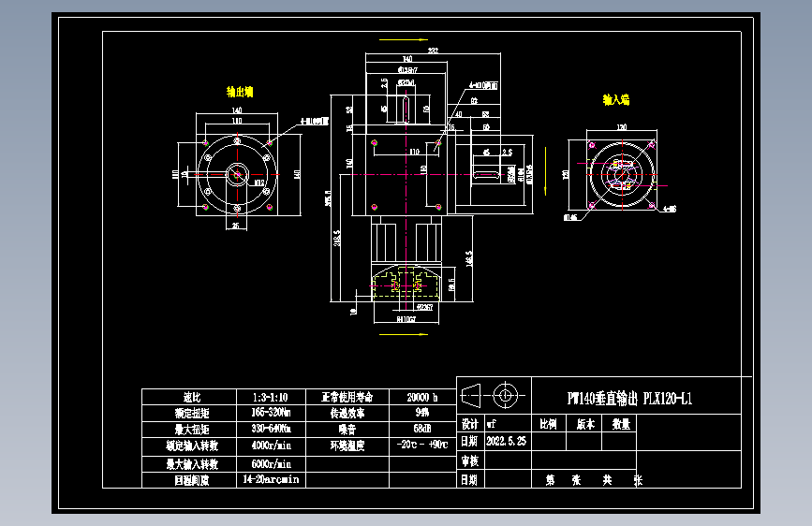Select the 218.5 vertical dimension
Viewport: 812px width, 526px height.
(337, 238)
